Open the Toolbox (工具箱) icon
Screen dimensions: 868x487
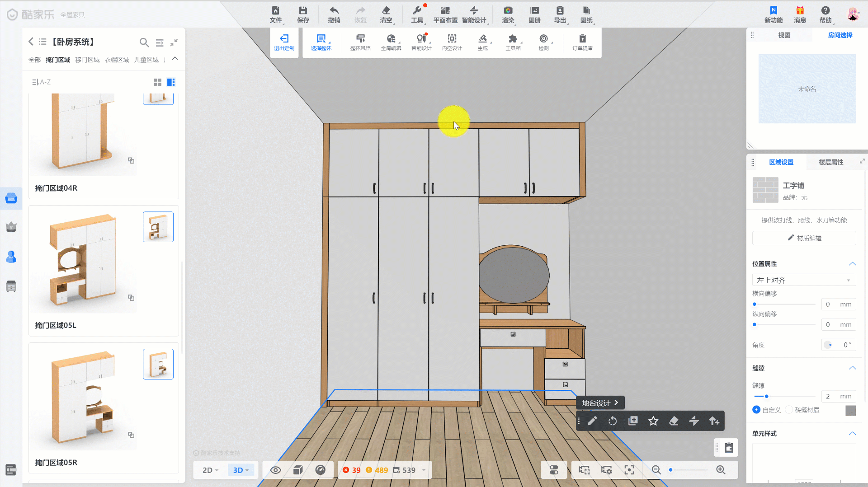(x=513, y=39)
